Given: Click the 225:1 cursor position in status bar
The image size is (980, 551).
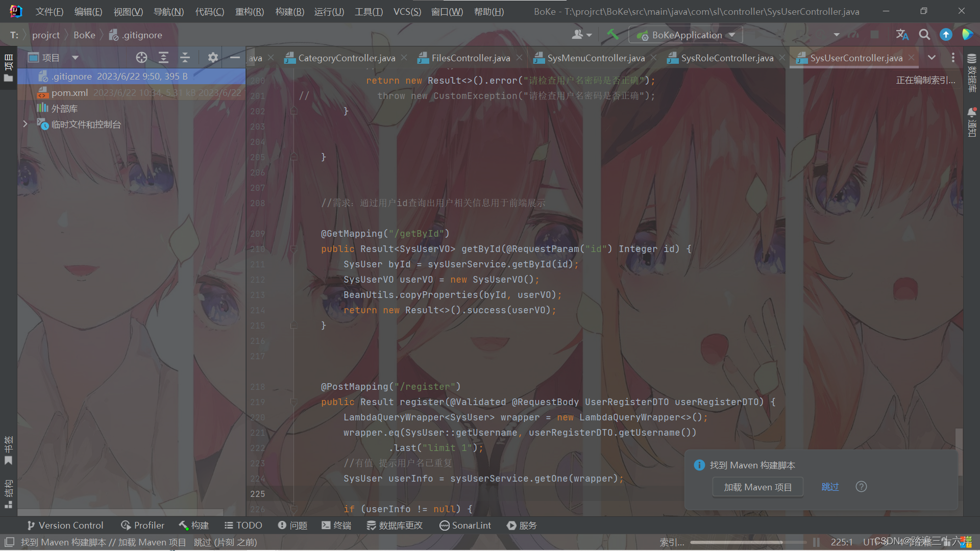Looking at the screenshot, I should [841, 542].
